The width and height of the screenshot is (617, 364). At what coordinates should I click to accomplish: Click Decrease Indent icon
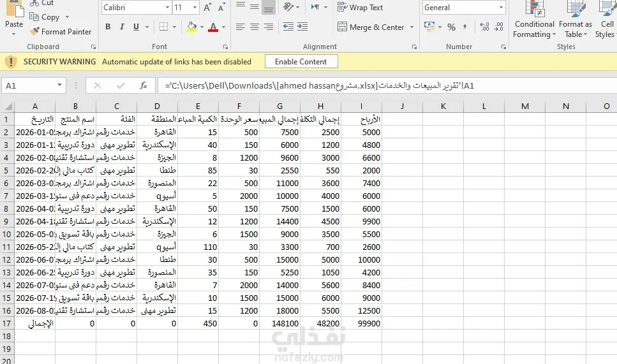(x=288, y=27)
